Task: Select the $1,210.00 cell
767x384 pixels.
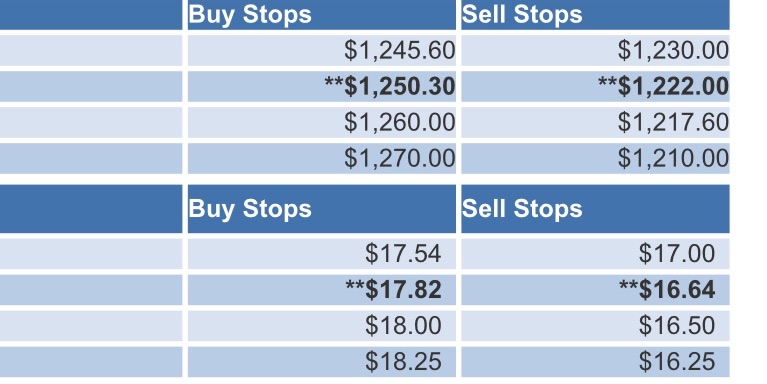Action: (595, 158)
